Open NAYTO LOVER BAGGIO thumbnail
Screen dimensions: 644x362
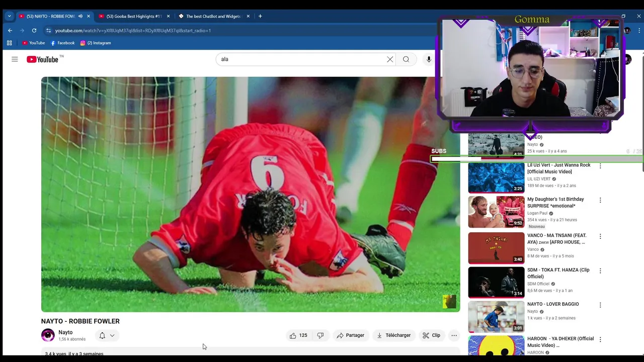pos(496,317)
